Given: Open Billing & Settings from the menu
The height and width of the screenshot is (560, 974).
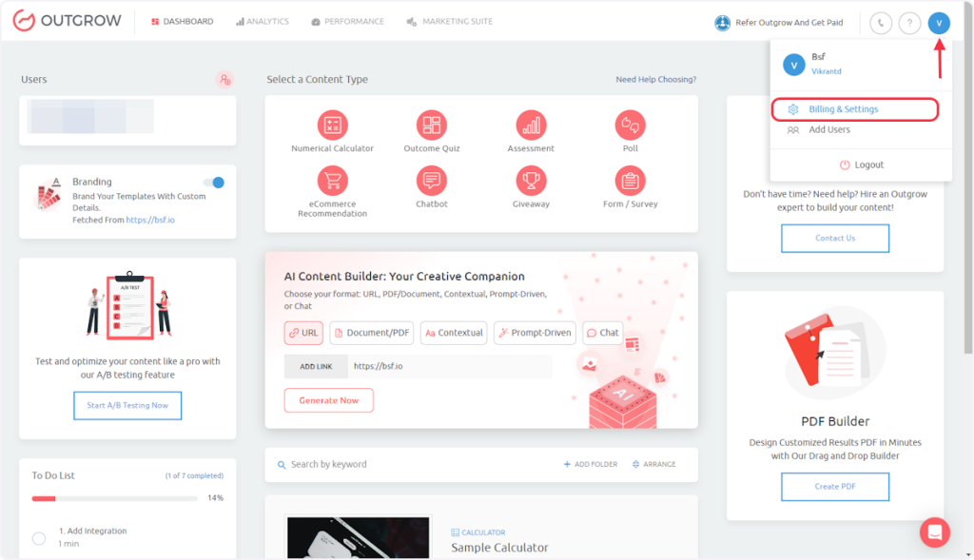Looking at the screenshot, I should point(843,109).
